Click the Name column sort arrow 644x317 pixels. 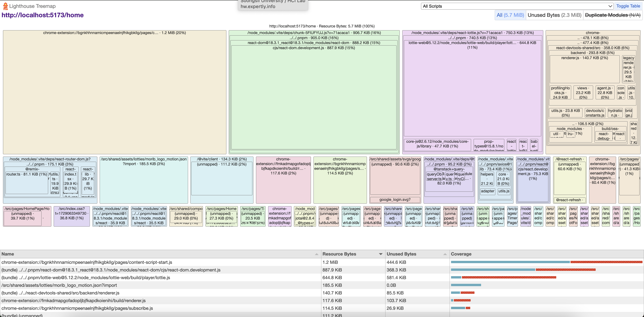click(316, 254)
